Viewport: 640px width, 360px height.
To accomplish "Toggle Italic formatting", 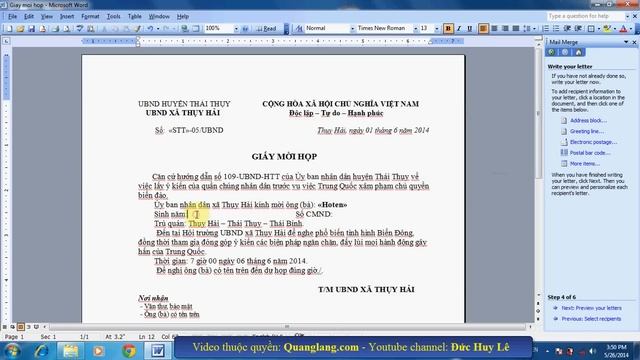I will pyautogui.click(x=459, y=29).
